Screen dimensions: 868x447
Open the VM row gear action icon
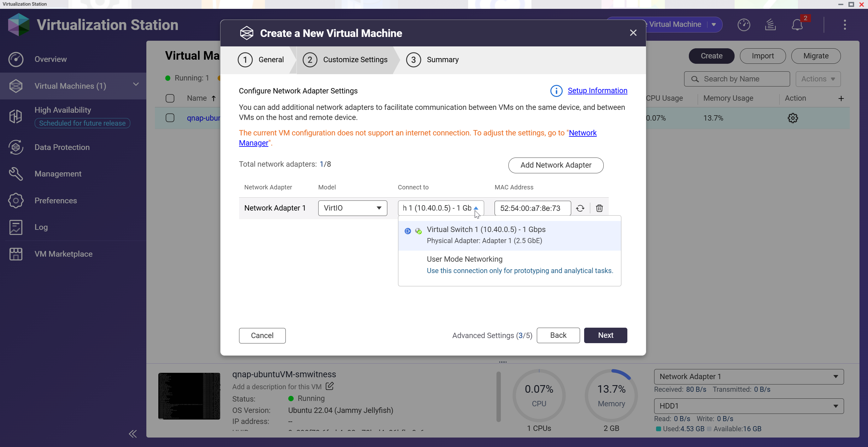coord(793,118)
